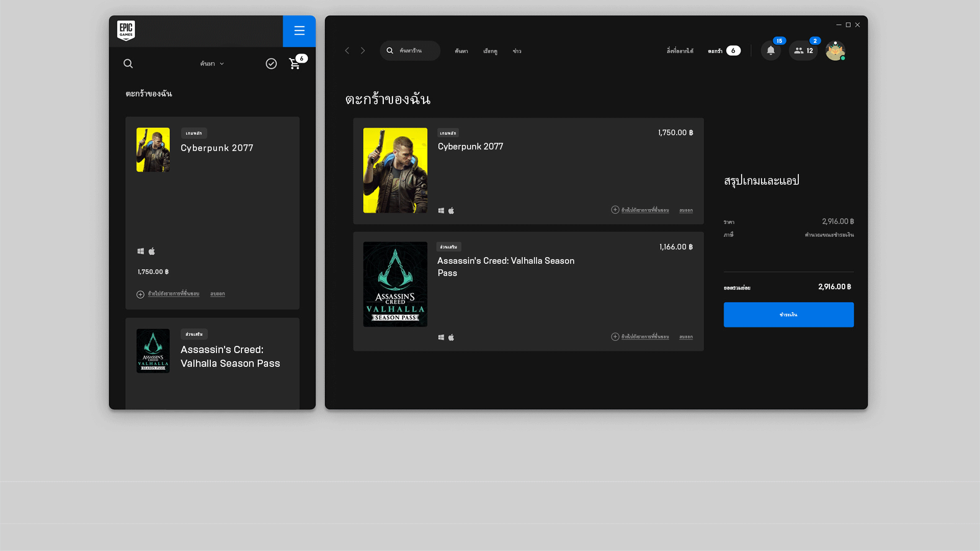
Task: Open the cart icon showing 6 items
Action: click(x=295, y=64)
